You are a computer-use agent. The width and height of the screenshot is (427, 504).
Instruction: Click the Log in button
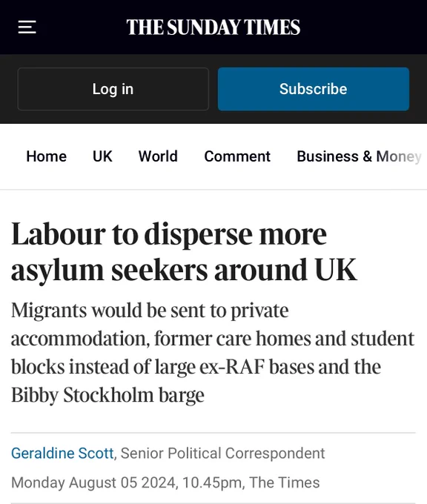113,89
